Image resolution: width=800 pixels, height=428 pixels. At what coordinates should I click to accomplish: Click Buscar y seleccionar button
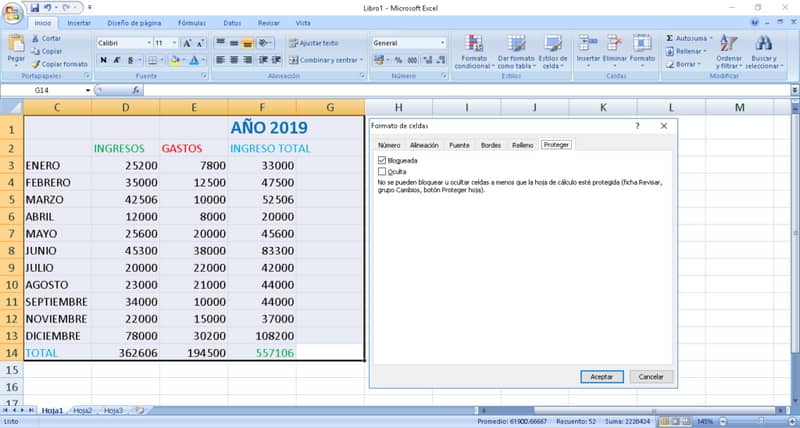pyautogui.click(x=764, y=52)
